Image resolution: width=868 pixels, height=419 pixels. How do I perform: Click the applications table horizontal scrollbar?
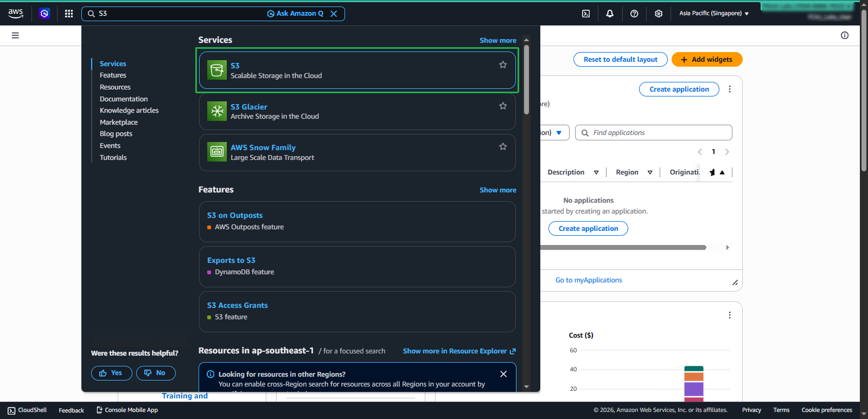point(623,247)
